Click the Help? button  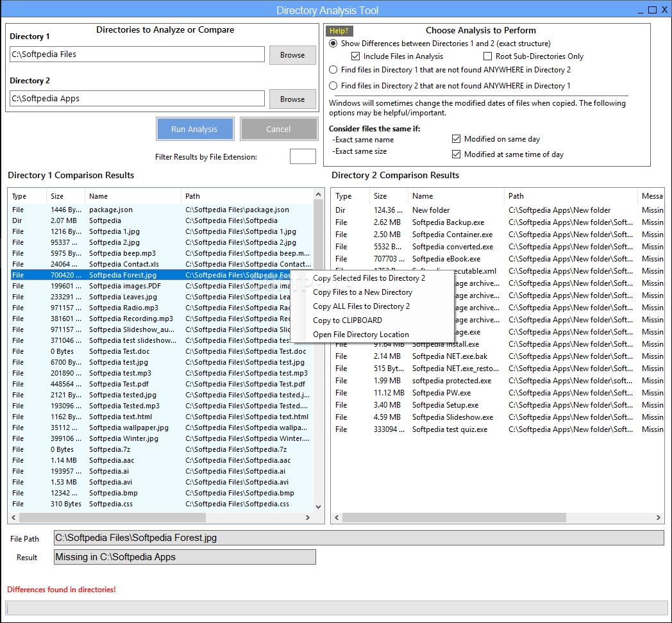[x=339, y=31]
